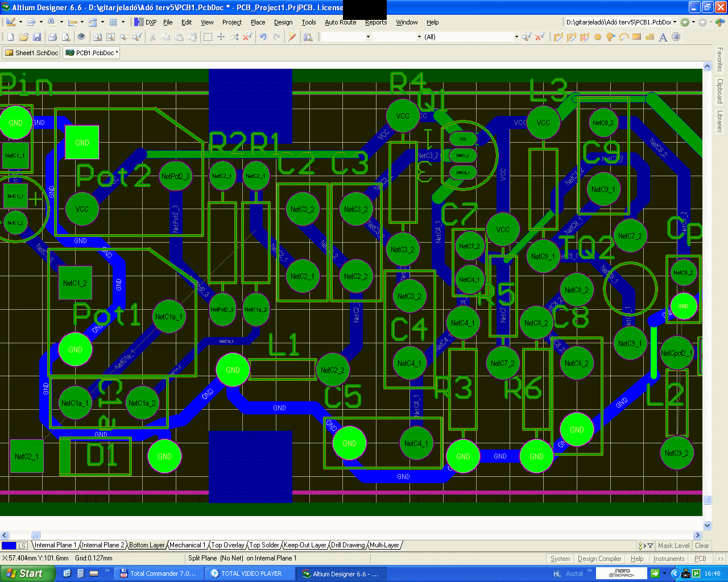Zoom to fit the document icon
The height and width of the screenshot is (582, 728).
click(x=97, y=37)
